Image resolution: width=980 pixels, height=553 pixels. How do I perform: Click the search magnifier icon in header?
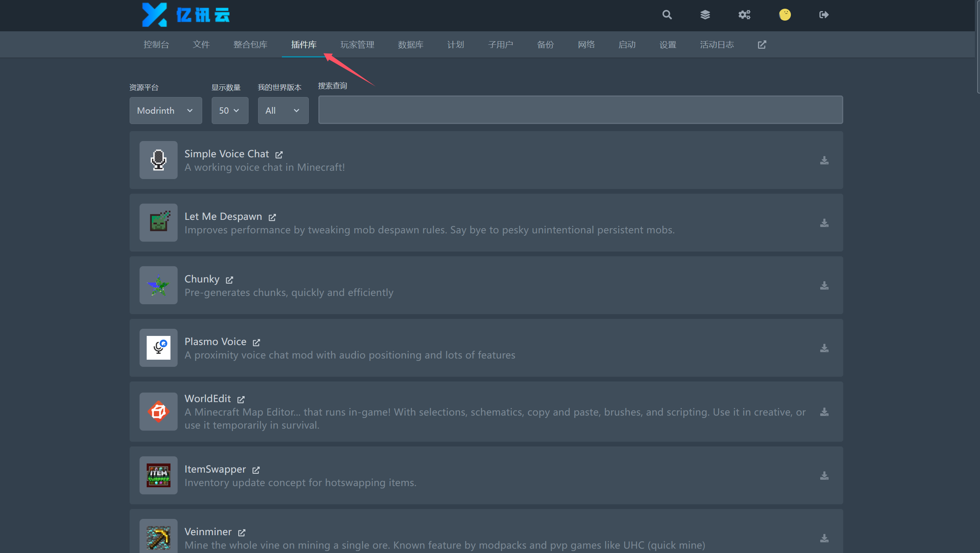(667, 15)
